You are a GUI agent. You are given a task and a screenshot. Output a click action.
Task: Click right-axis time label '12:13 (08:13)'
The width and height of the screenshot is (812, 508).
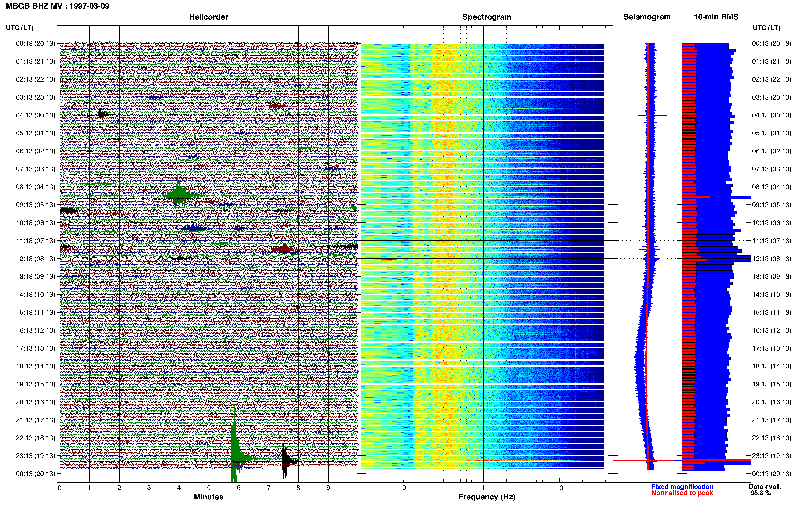[772, 259]
